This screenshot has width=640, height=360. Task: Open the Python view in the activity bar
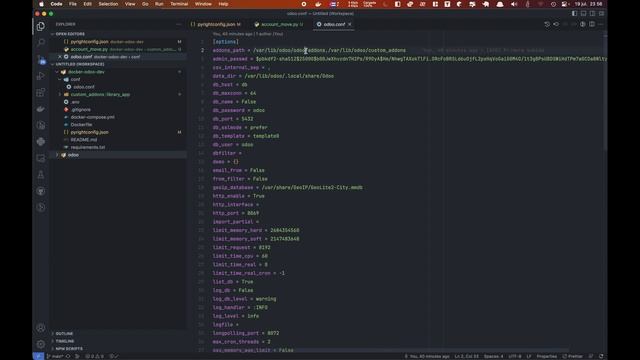click(x=41, y=142)
